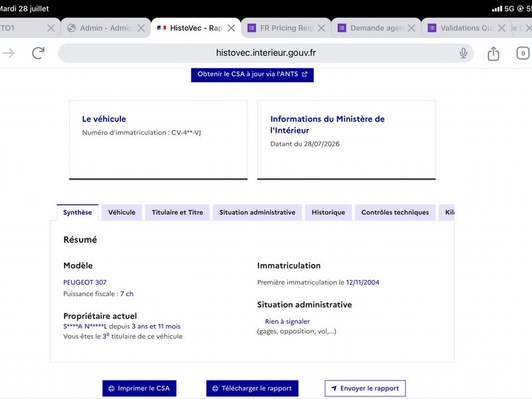Click the 12/11/2004 registration date
This screenshot has height=399, width=532.
pos(362,282)
